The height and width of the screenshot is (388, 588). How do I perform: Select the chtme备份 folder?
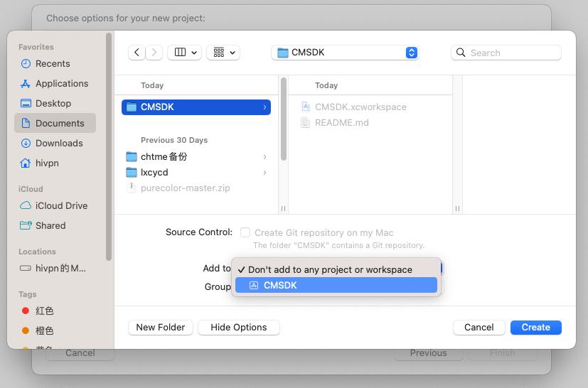tap(196, 157)
